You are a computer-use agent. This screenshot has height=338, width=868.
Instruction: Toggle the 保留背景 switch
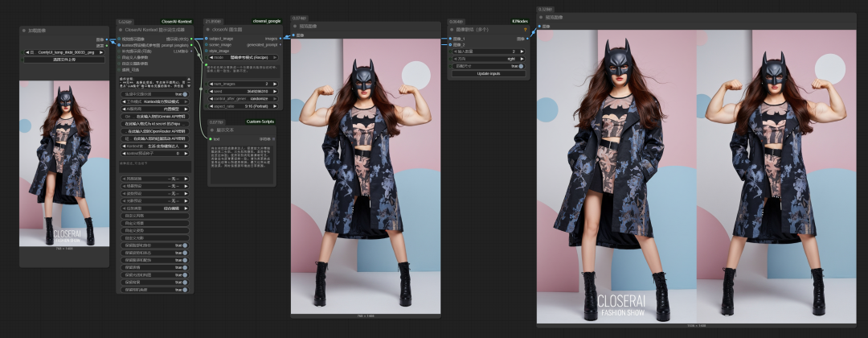pyautogui.click(x=185, y=282)
